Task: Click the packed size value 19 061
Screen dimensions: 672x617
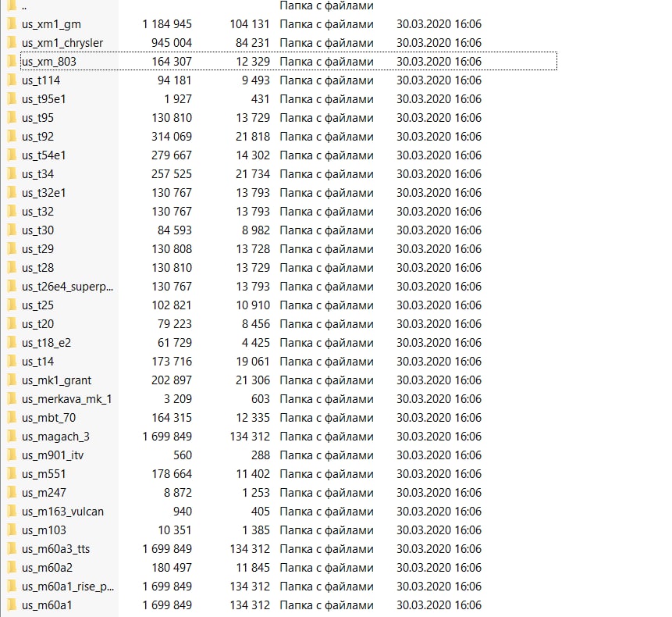Action: click(252, 362)
